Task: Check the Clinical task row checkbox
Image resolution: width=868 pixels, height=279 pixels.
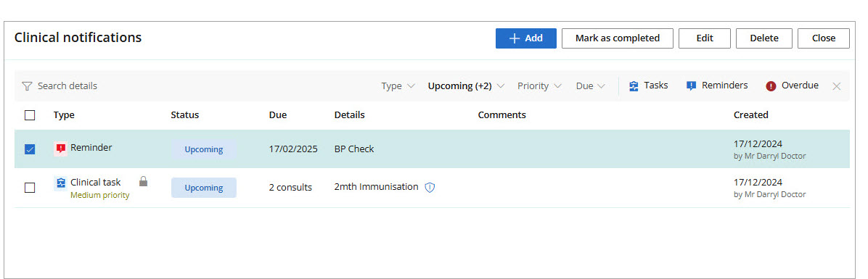Action: [30, 188]
